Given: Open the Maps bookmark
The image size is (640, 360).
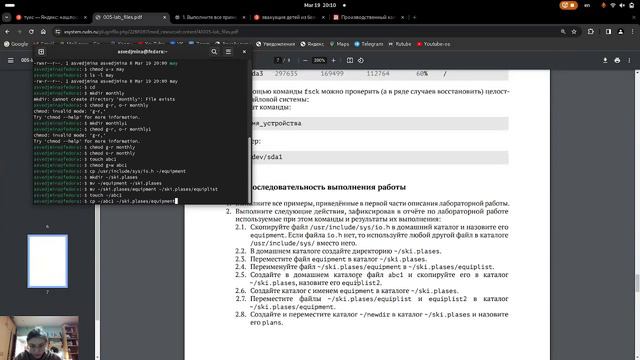Looking at the screenshot, I should pyautogui.click(x=339, y=44).
